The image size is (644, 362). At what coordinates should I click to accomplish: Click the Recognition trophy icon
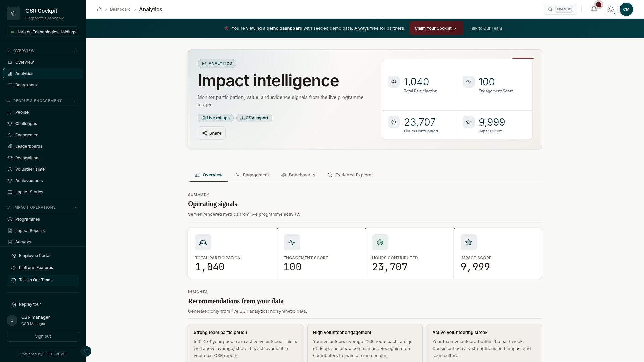tap(10, 158)
